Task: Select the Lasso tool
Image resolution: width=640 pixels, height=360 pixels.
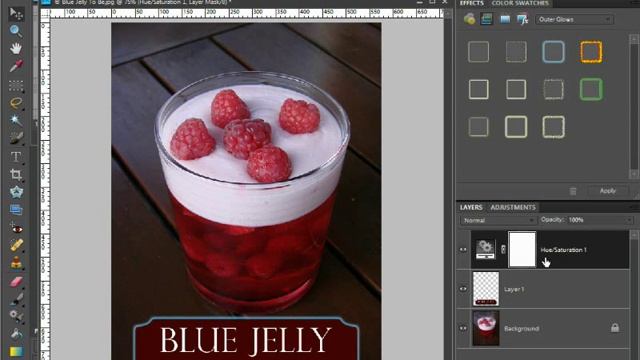Action: tap(16, 103)
